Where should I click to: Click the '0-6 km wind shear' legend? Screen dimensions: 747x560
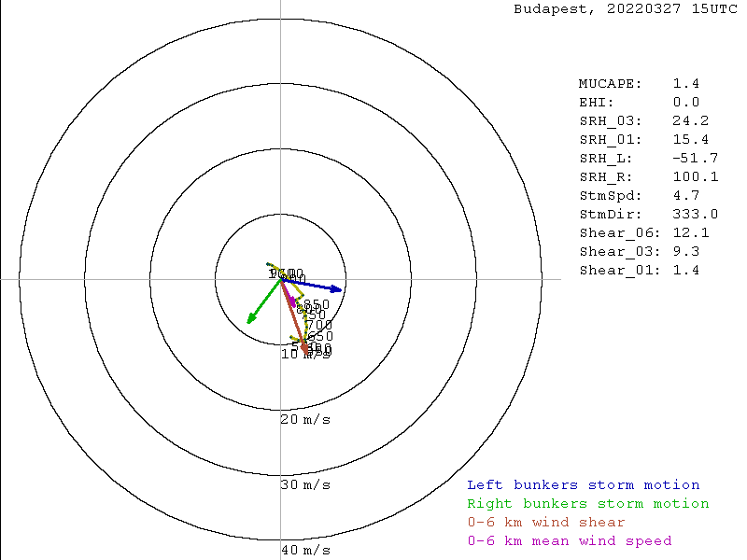[546, 523]
